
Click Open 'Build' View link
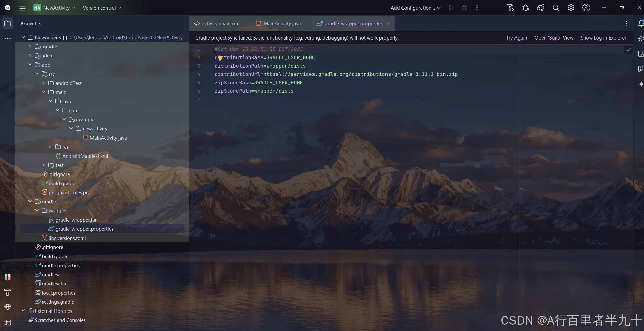point(554,38)
